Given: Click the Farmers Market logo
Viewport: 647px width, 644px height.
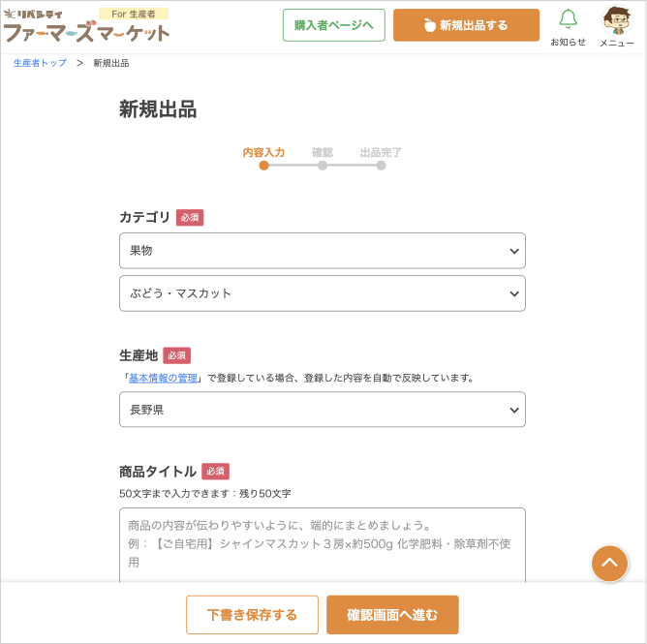Looking at the screenshot, I should [x=85, y=32].
